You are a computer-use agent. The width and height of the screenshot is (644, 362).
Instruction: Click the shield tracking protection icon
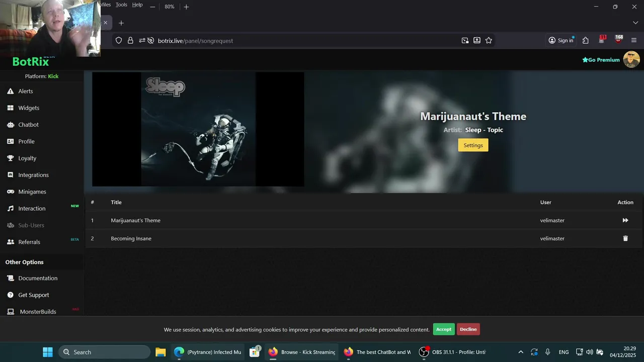pos(119,40)
